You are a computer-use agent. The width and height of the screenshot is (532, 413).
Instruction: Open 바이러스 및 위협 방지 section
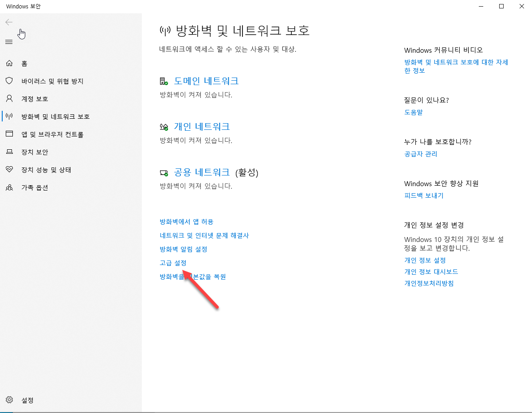(x=52, y=81)
